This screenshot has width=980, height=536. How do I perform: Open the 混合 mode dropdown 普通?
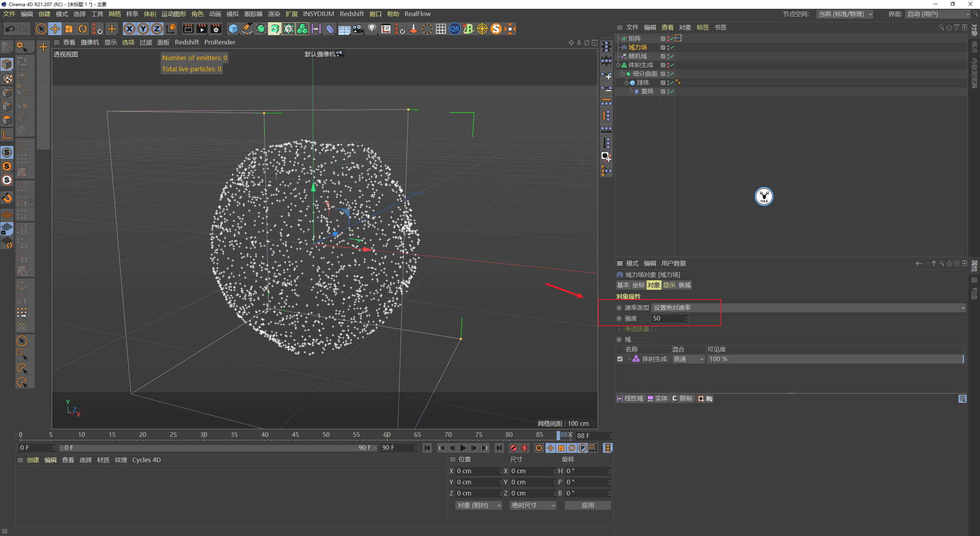pyautogui.click(x=688, y=359)
